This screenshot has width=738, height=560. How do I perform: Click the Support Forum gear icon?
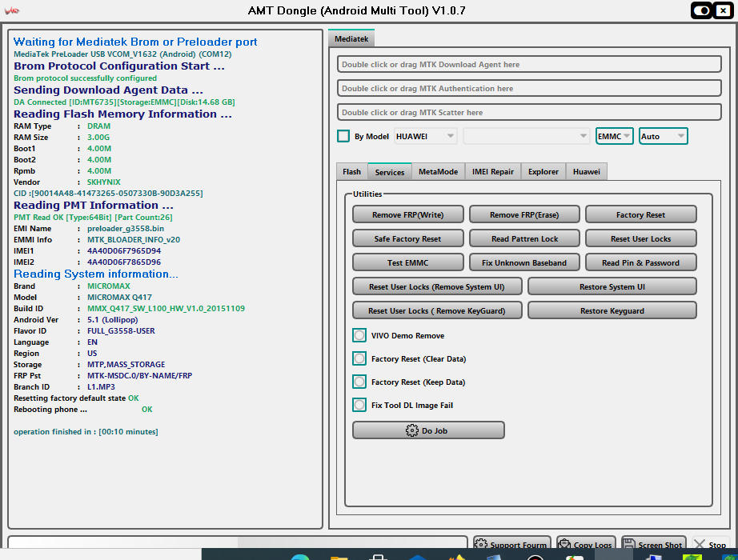(x=481, y=545)
